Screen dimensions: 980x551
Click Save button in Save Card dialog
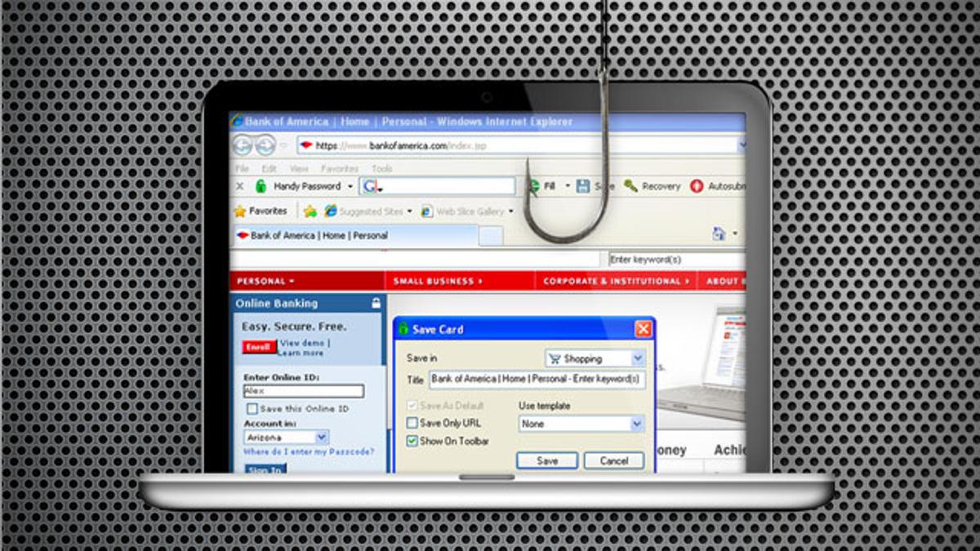[x=547, y=460]
